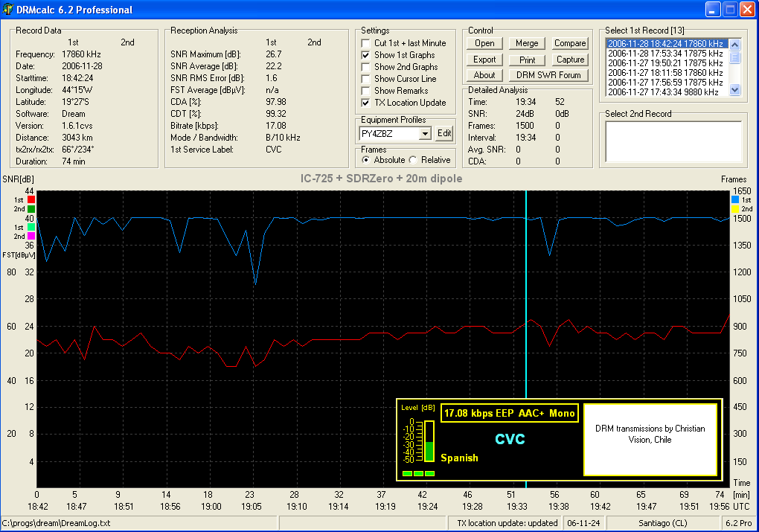Image resolution: width=759 pixels, height=532 pixels.
Task: Open the DRM SWR Forum
Action: tap(548, 75)
